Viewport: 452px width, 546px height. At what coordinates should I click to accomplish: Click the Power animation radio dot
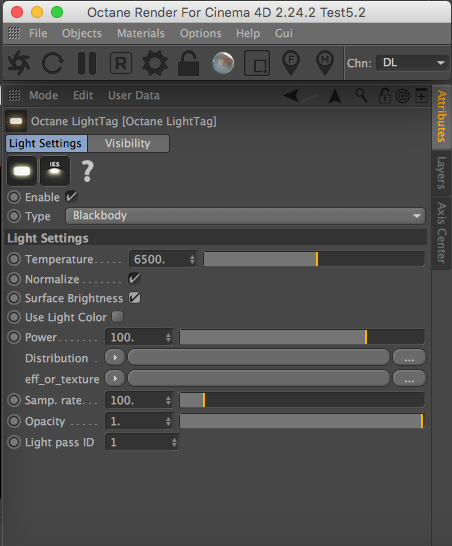pos(14,337)
